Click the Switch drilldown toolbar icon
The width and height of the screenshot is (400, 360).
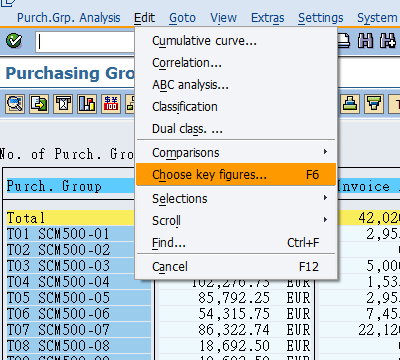coord(39,104)
